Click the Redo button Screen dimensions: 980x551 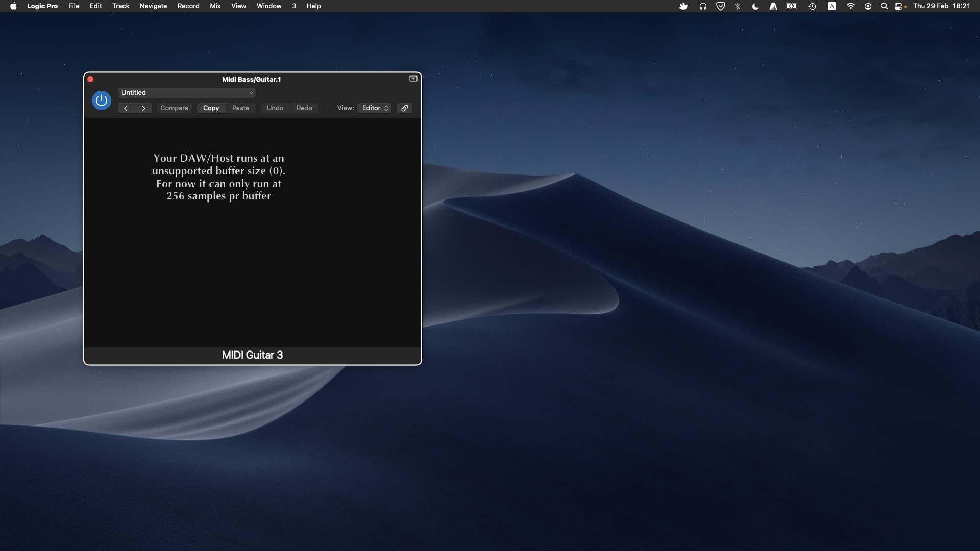coord(304,108)
